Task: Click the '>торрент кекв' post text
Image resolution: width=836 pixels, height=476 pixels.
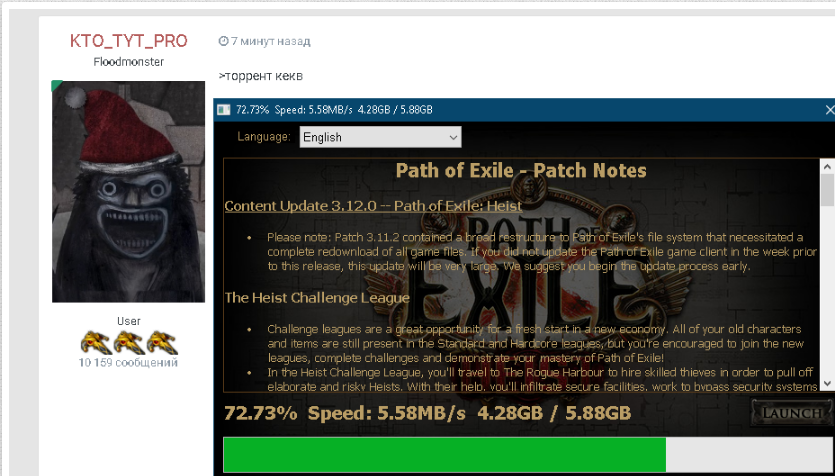Action: tap(260, 76)
